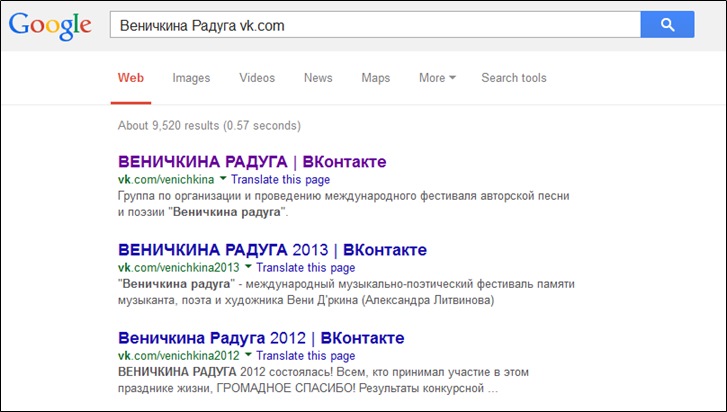
Task: Click snippet starting with Группа по организации
Action: pyautogui.click(x=344, y=204)
